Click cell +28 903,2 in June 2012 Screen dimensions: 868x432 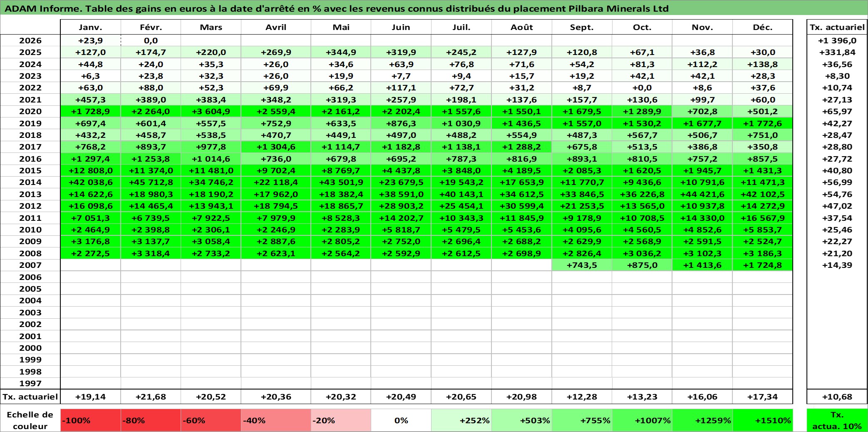(x=401, y=206)
